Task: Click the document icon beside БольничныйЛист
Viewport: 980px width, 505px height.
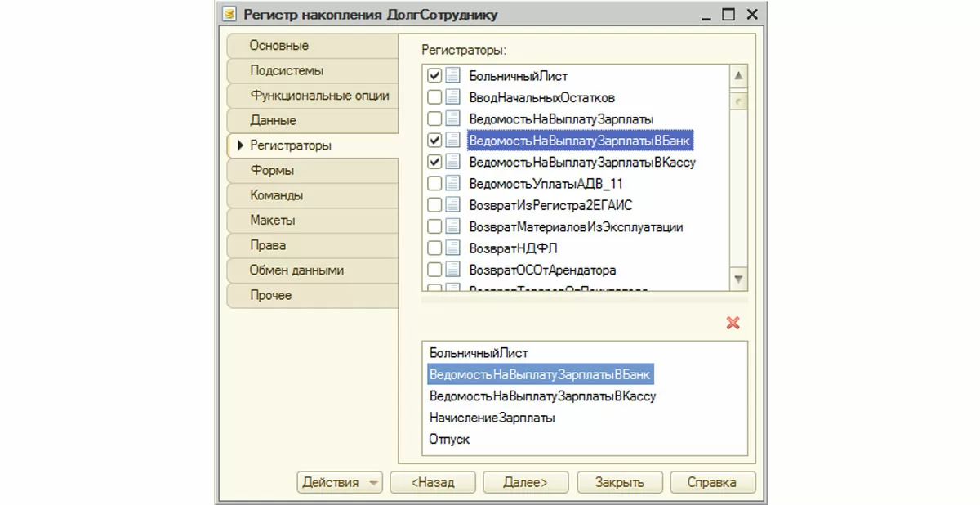Action: (x=453, y=76)
